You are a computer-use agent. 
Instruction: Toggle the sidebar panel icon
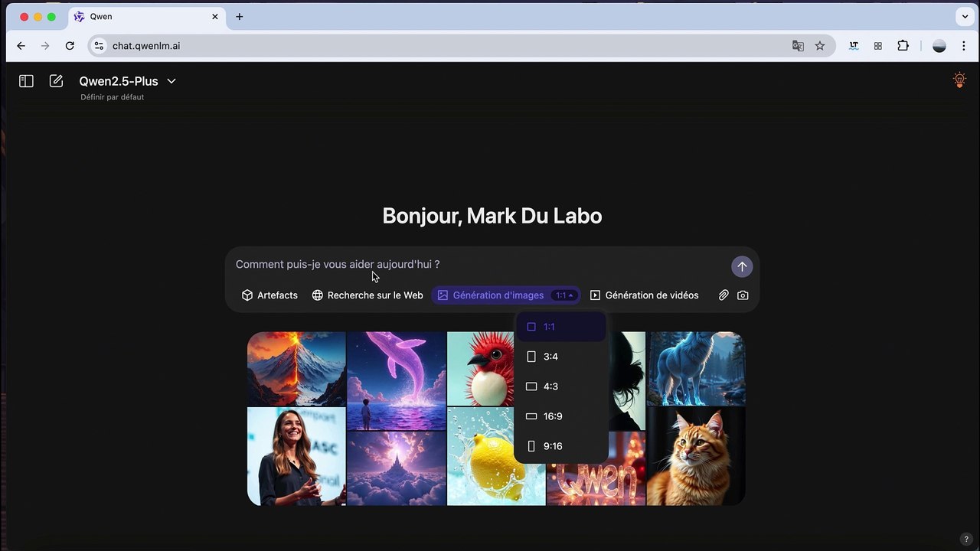pos(26,81)
